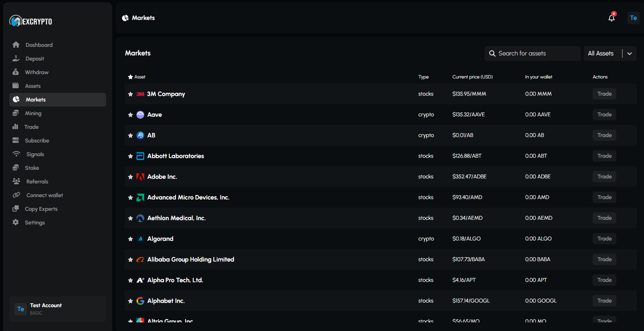
Task: Click Trade button for Alphabet Inc.
Action: pos(604,301)
